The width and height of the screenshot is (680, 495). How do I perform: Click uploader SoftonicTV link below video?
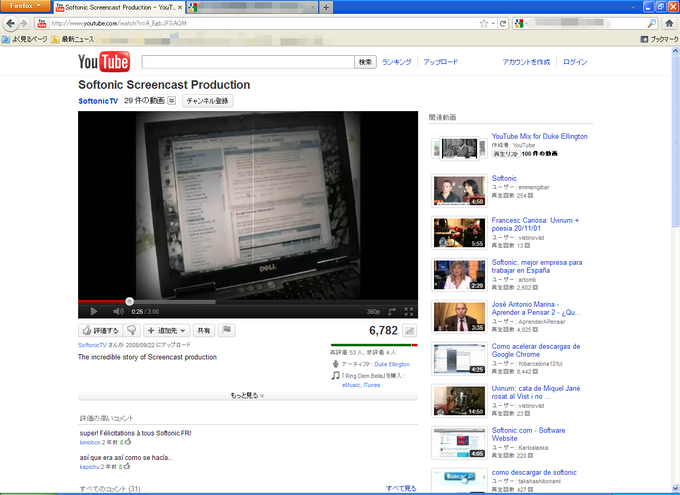coord(92,345)
